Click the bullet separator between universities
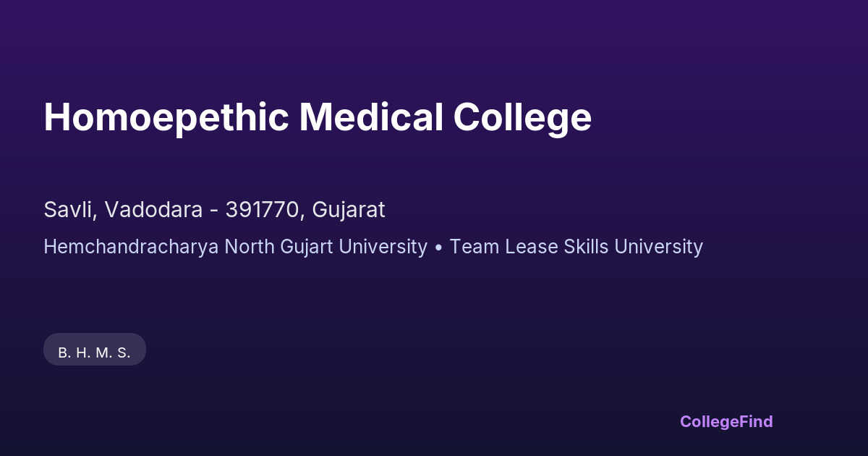 pyautogui.click(x=438, y=248)
